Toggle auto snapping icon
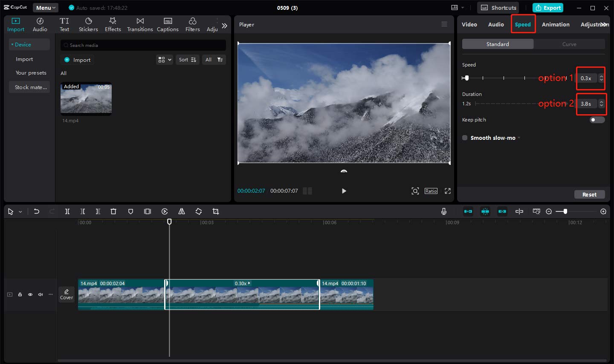614x364 pixels. (x=485, y=211)
